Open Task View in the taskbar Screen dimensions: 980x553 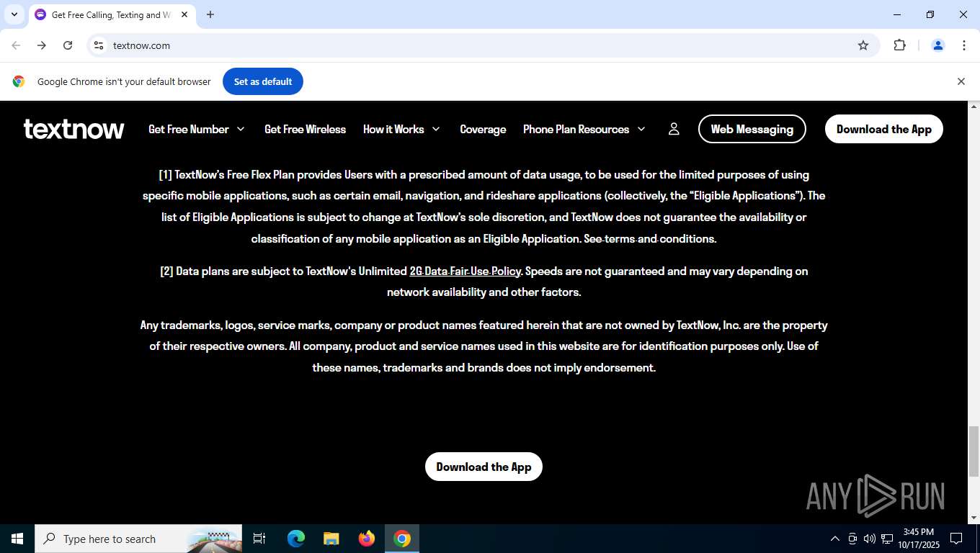tap(259, 539)
